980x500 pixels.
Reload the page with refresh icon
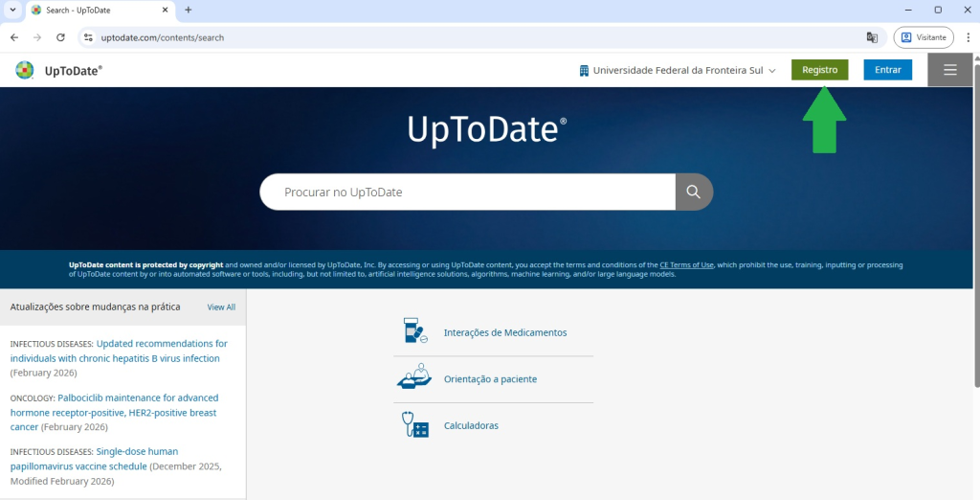60,37
